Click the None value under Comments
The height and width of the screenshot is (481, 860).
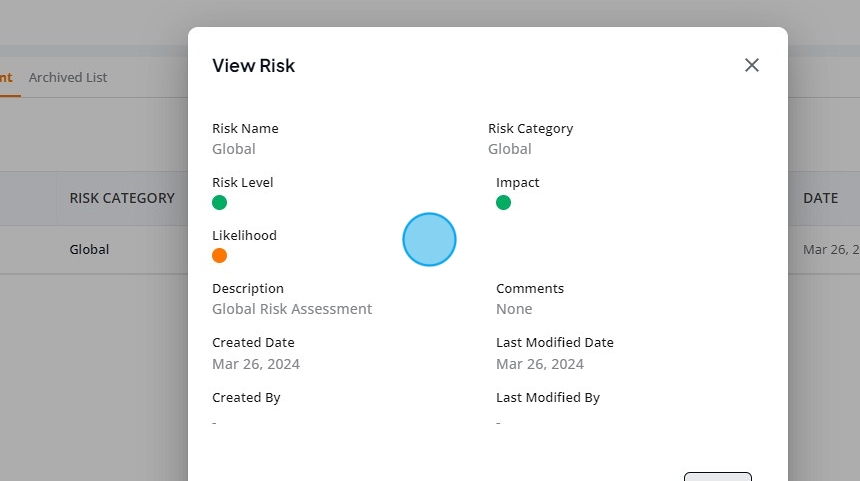tap(514, 309)
